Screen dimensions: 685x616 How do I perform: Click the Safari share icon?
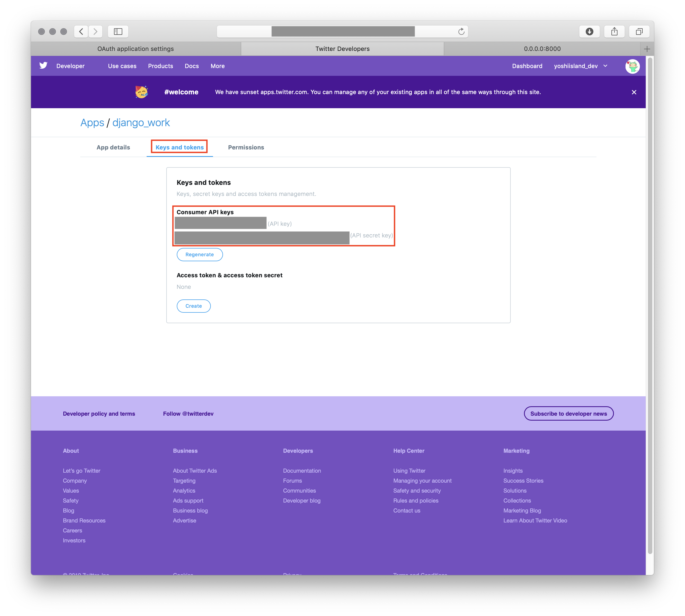(x=614, y=32)
